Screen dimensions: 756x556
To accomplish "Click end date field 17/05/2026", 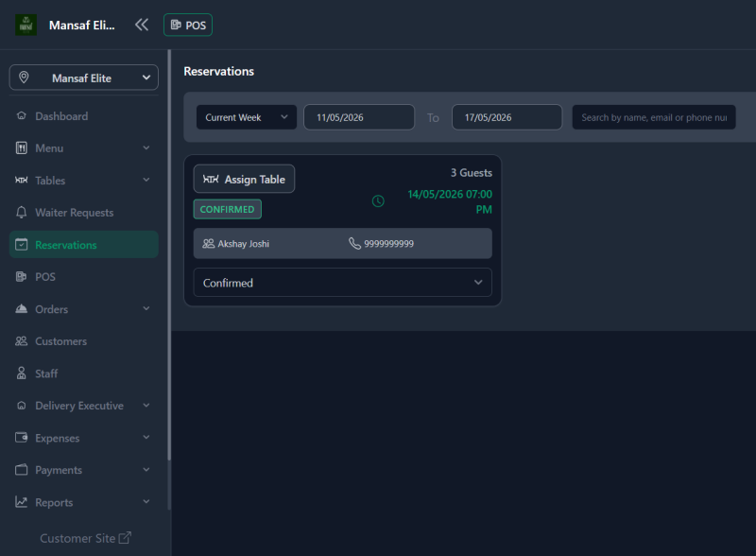I will coord(507,117).
